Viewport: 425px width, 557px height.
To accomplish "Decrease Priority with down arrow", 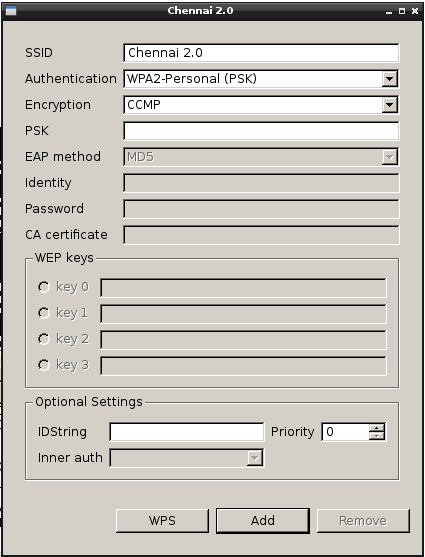I will [x=377, y=436].
